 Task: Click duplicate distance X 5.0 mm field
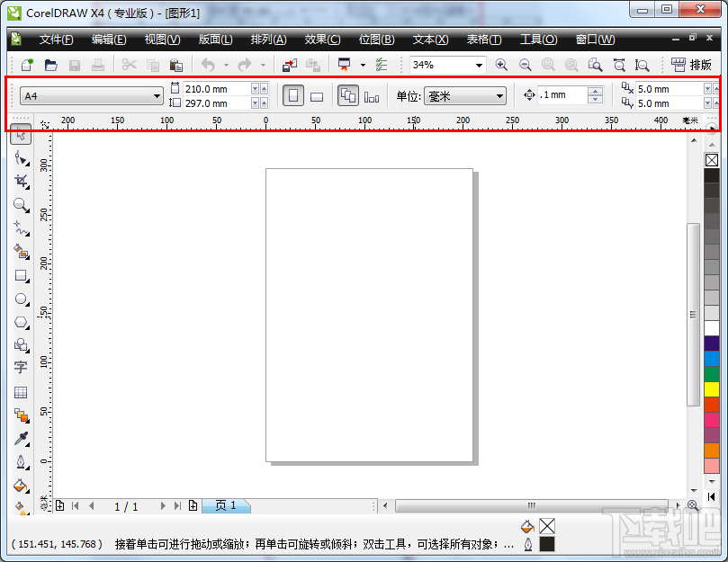click(x=670, y=89)
